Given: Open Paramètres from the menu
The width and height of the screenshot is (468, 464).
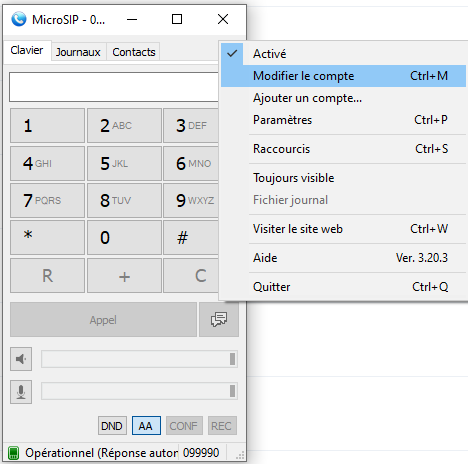Looking at the screenshot, I should pos(343,120).
